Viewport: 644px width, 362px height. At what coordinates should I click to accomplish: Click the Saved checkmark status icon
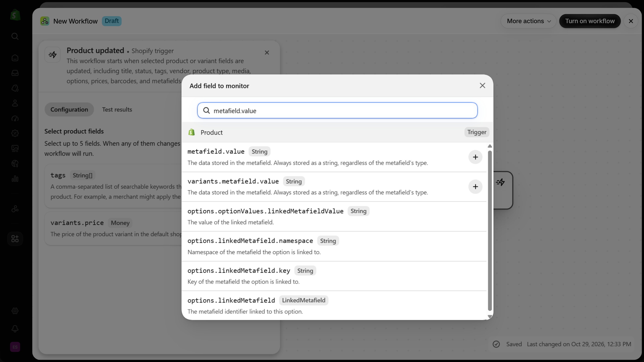pyautogui.click(x=496, y=344)
